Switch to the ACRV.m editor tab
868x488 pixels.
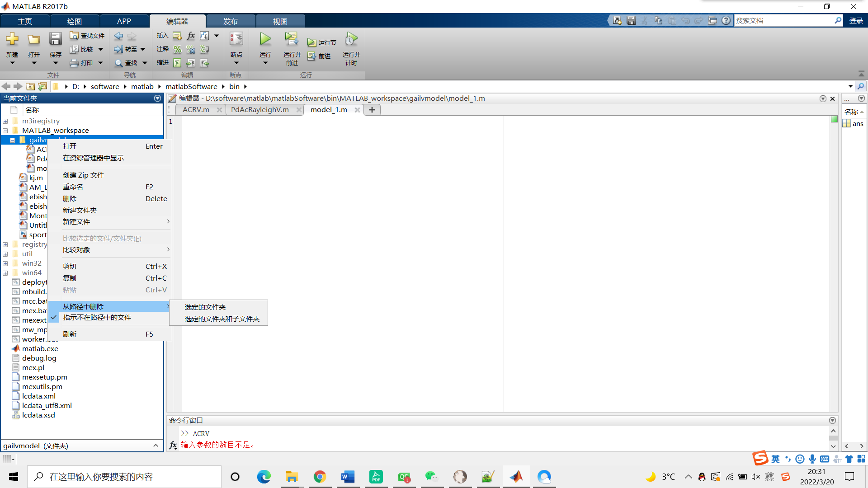(x=196, y=110)
